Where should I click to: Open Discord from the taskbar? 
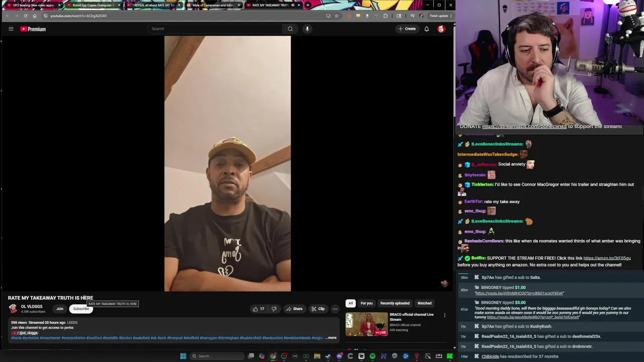click(339, 356)
